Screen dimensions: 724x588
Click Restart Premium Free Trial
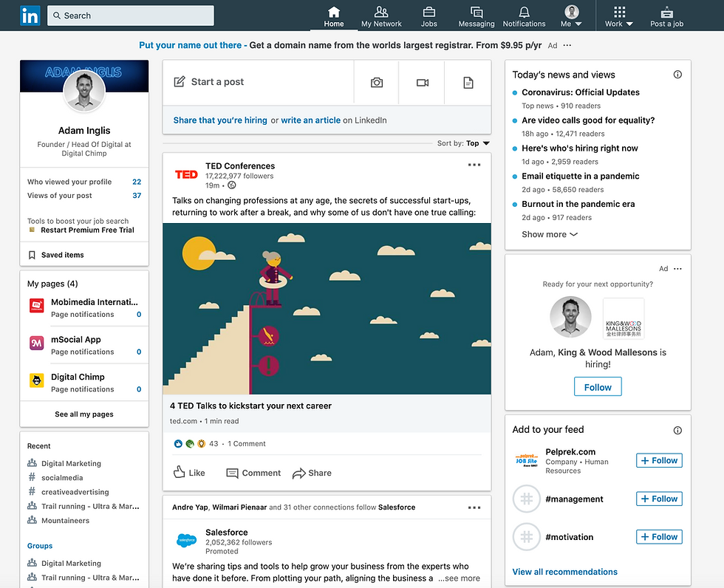87,230
